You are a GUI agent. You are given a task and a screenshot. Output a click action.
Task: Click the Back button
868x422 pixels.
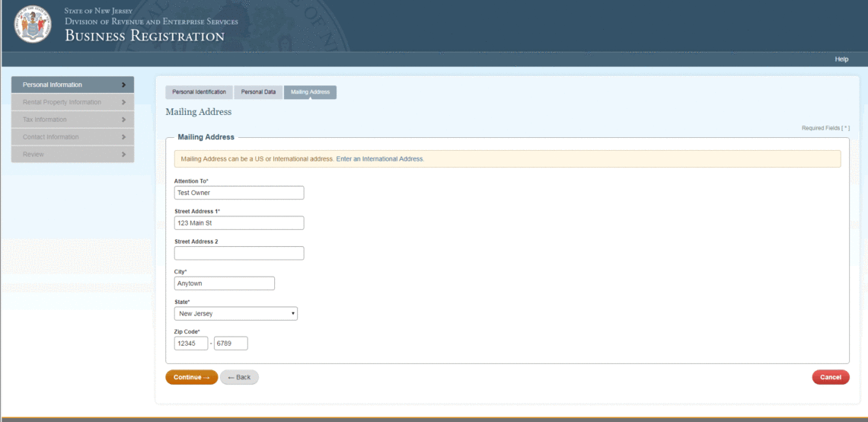pyautogui.click(x=239, y=377)
